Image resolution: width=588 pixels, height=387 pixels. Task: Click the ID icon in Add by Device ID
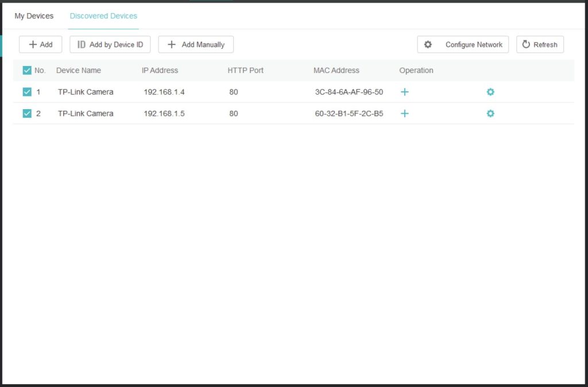pyautogui.click(x=82, y=44)
